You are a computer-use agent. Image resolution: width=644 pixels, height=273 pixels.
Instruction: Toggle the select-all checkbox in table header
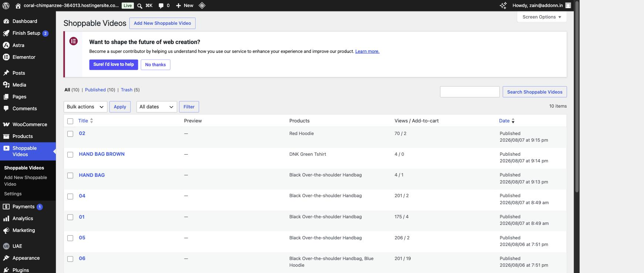pyautogui.click(x=70, y=121)
